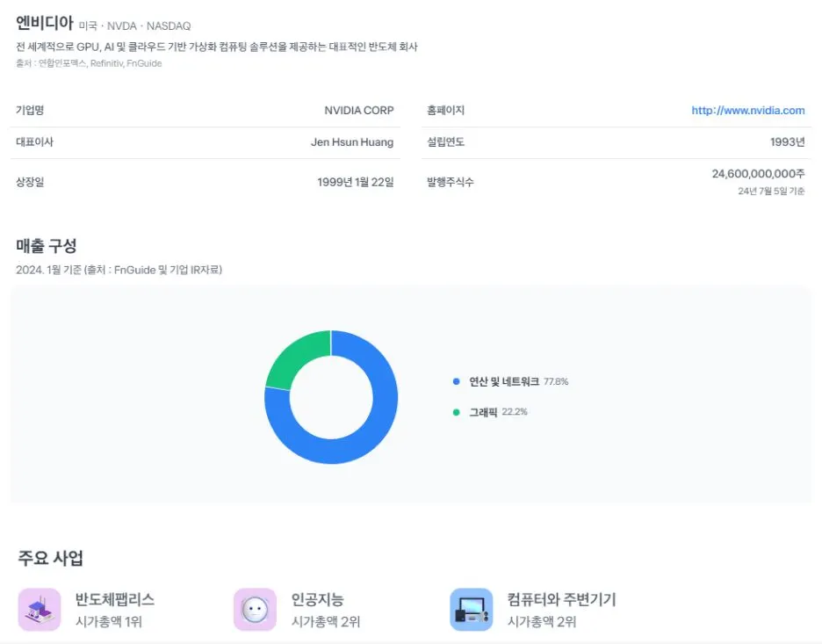Open the 컴퓨터와 주변기기 sector icon

[472, 610]
